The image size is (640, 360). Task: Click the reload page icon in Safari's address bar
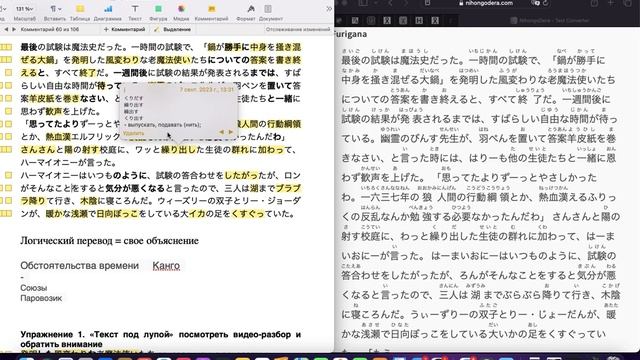pos(546,3)
